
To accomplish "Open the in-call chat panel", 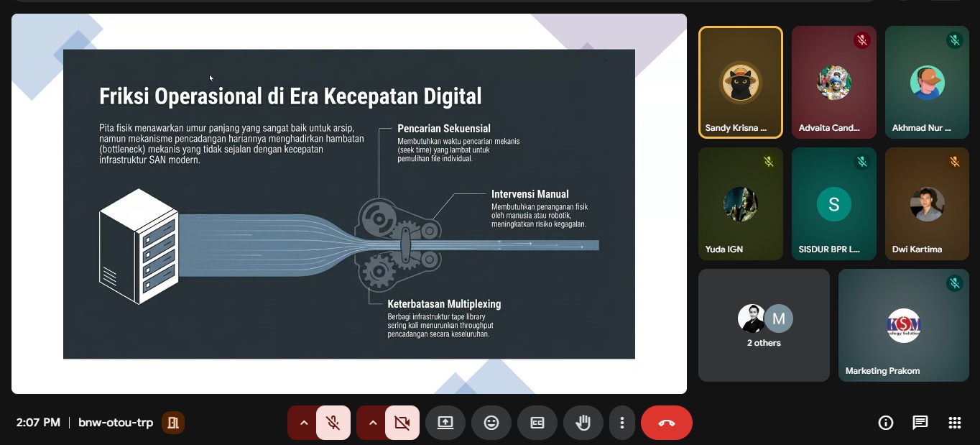I will (x=920, y=423).
